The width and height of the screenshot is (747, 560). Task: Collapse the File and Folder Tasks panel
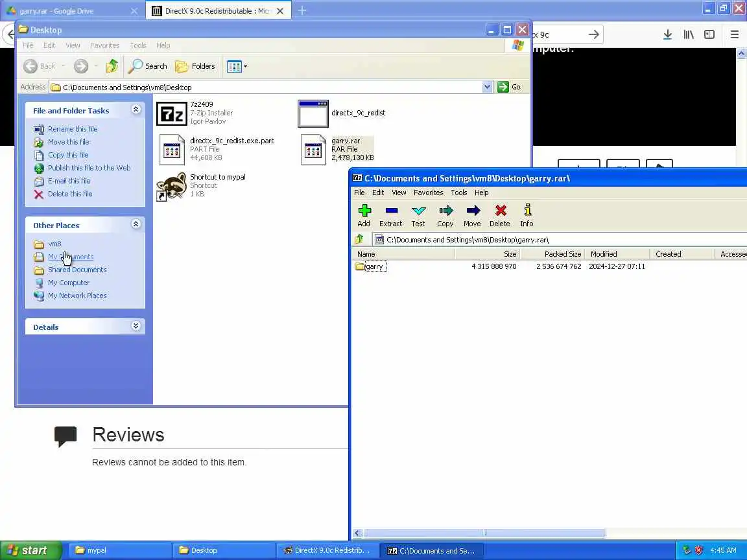tap(136, 110)
